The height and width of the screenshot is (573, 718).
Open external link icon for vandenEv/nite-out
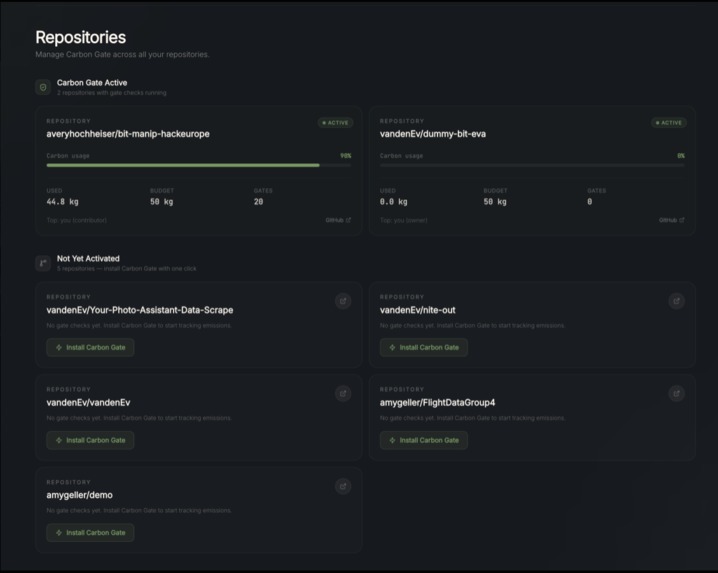tap(676, 301)
